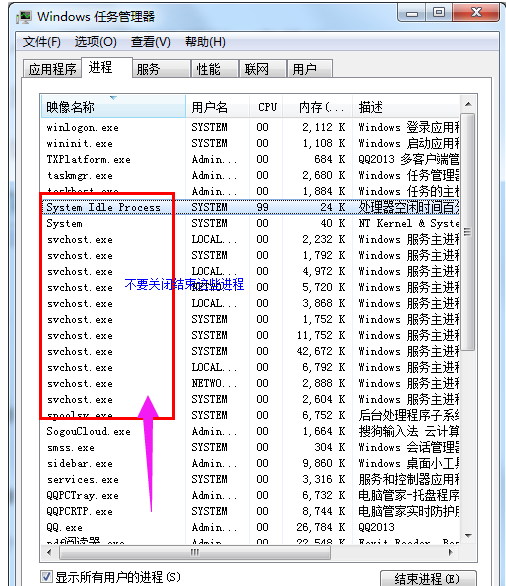Viewport: 506px width, 586px height.
Task: Switch to the 服务 tab
Action: click(161, 69)
